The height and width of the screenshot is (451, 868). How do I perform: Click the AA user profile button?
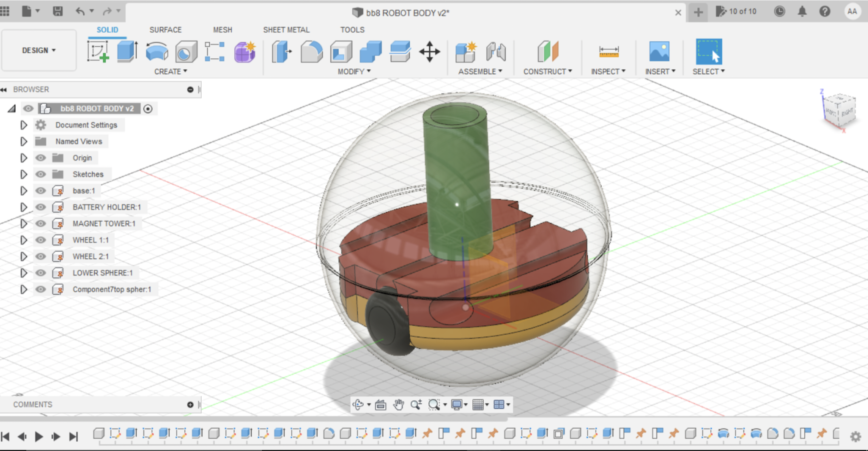point(852,11)
